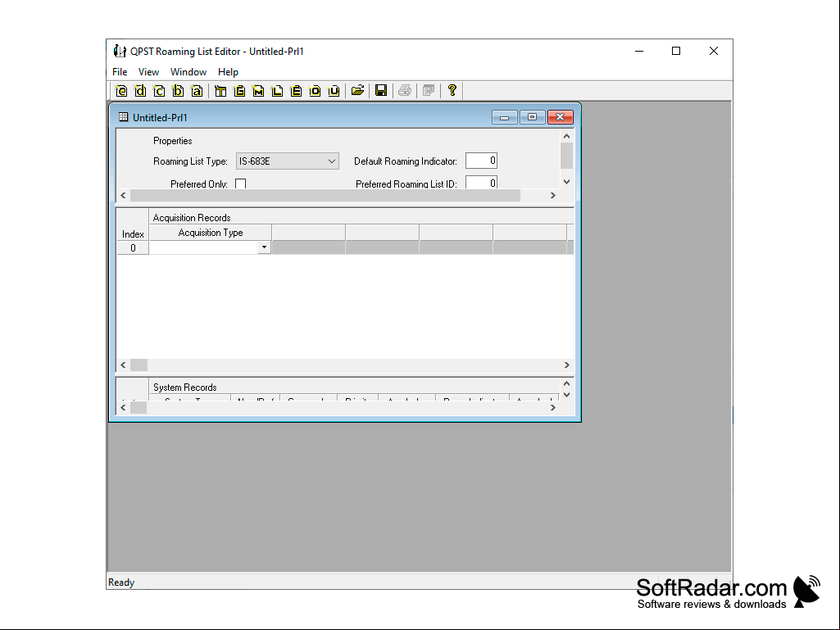Open a file with the folder icon
This screenshot has height=630, width=840.
pos(358,91)
